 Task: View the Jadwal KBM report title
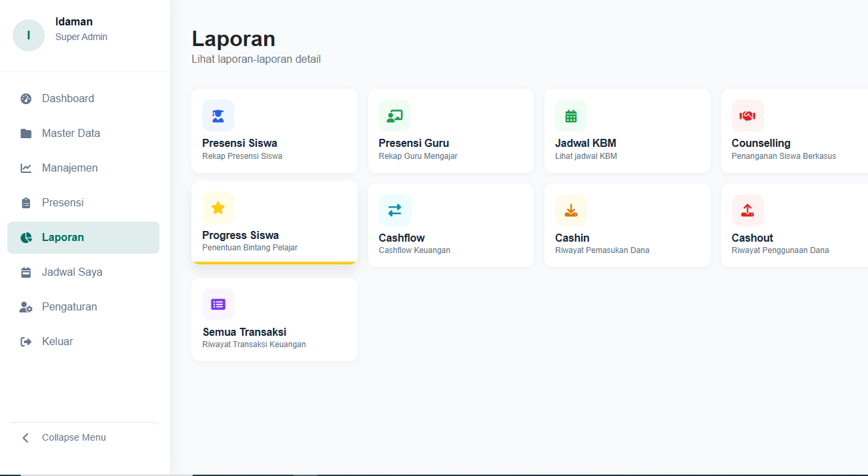pyautogui.click(x=586, y=143)
